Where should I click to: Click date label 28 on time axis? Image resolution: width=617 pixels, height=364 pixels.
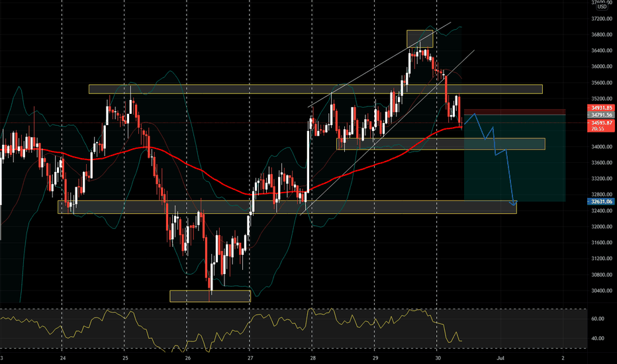click(x=313, y=358)
